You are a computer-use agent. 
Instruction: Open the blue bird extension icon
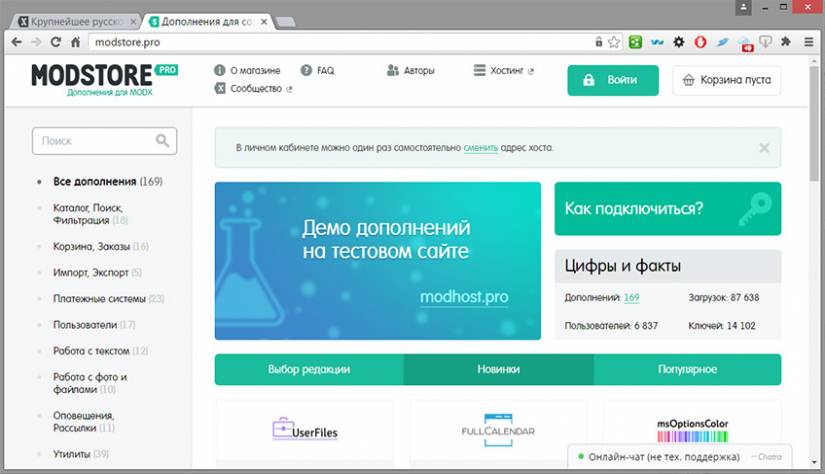pyautogui.click(x=722, y=42)
